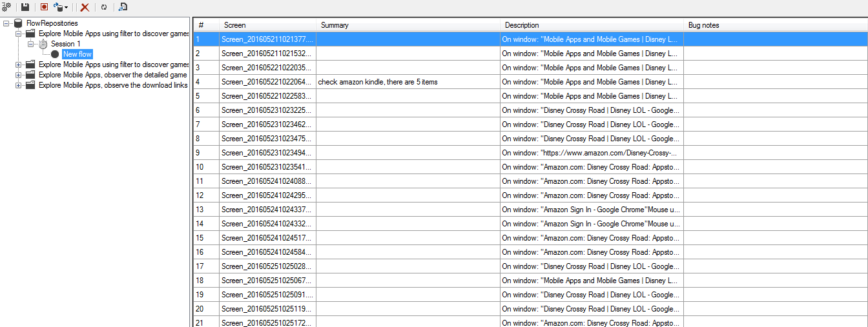
Task: Start recording with the red record icon
Action: [x=44, y=6]
